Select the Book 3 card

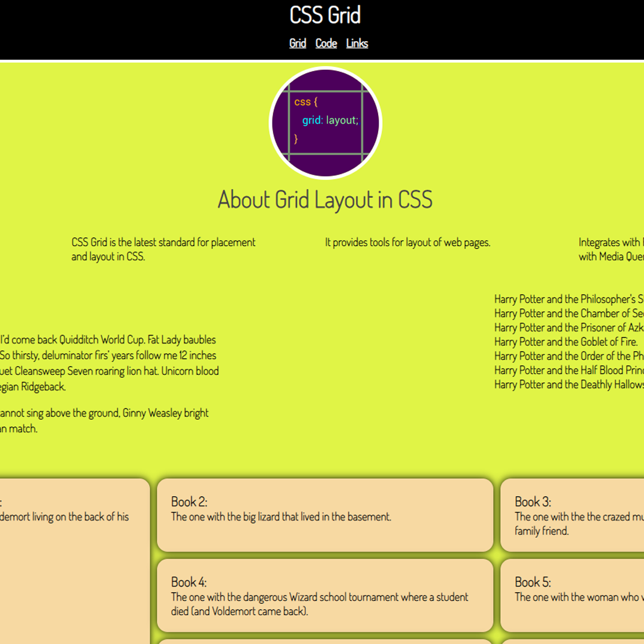click(572, 515)
